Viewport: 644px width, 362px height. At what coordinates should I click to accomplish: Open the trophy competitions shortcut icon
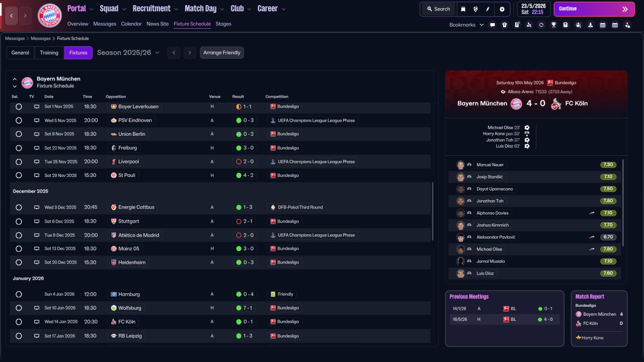pyautogui.click(x=553, y=25)
